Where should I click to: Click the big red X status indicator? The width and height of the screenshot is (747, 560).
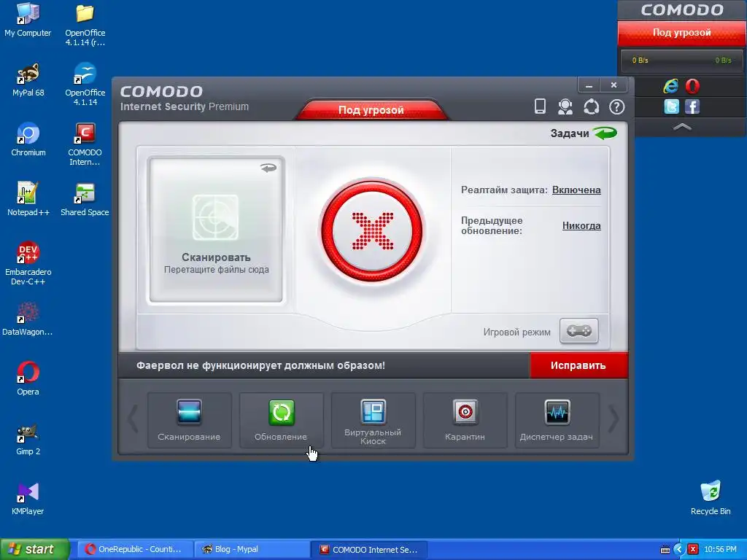(372, 231)
